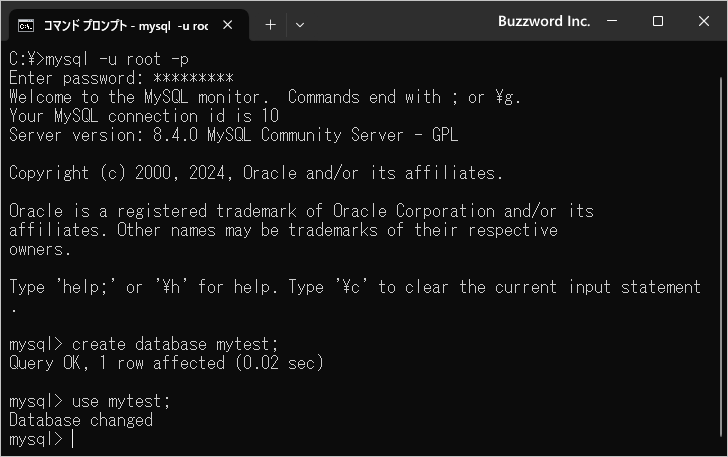The image size is (728, 457).
Task: Click the vertical scrollbar on the right
Action: coord(721,256)
